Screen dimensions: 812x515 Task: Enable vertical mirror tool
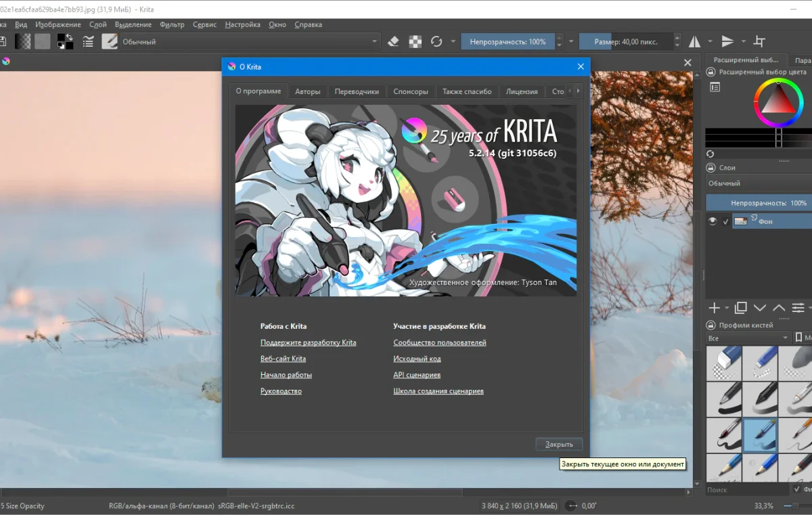click(x=727, y=42)
